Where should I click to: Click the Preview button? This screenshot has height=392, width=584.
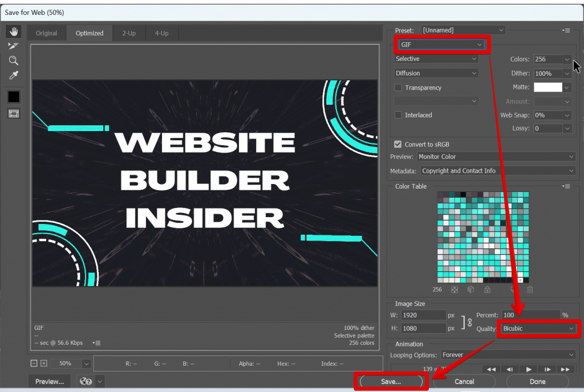48,381
